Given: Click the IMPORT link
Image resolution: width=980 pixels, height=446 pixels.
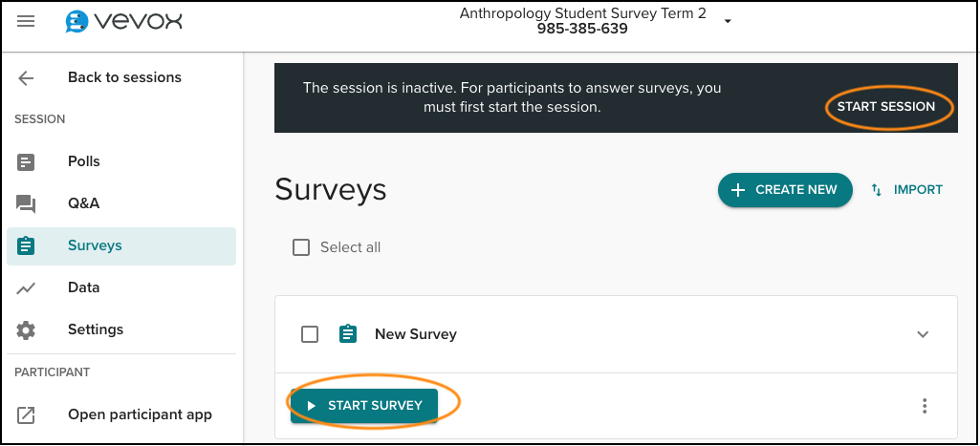Looking at the screenshot, I should click(x=907, y=190).
